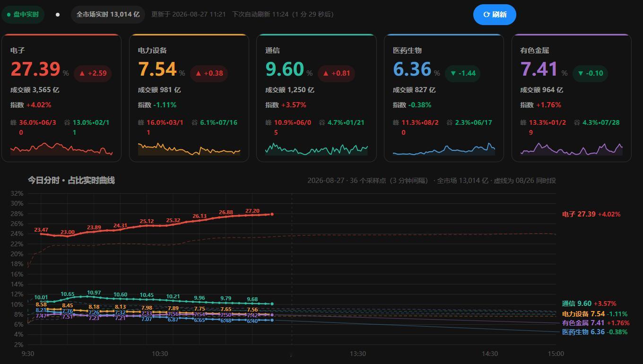The image size is (643, 364).
Task: Click the 27.20 data label on 电子 line
Action: 252,211
